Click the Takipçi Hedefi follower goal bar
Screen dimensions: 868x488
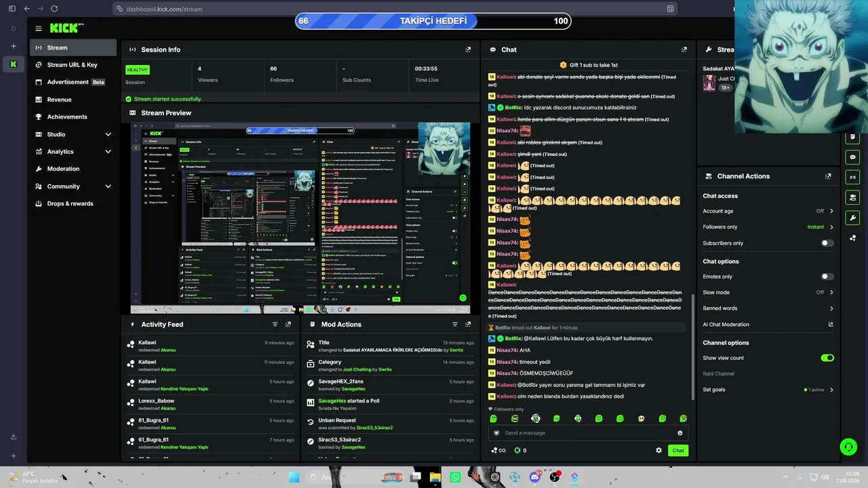(433, 21)
